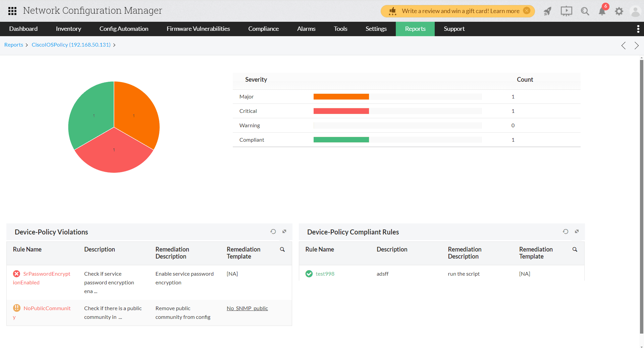Expand Device-Policy Compliant Rules to fullscreen
Image resolution: width=644 pixels, height=348 pixels.
tap(577, 231)
